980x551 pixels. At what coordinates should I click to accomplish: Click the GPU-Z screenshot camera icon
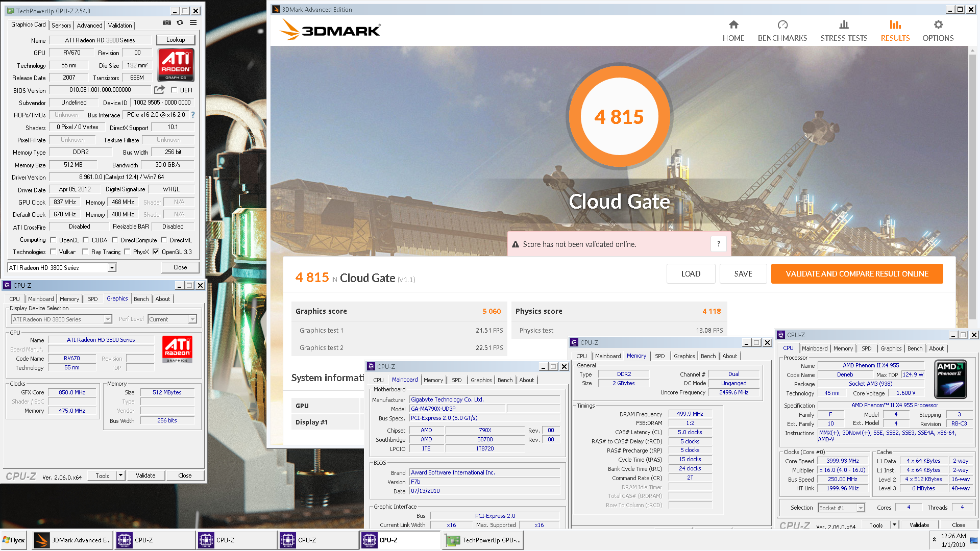click(166, 22)
